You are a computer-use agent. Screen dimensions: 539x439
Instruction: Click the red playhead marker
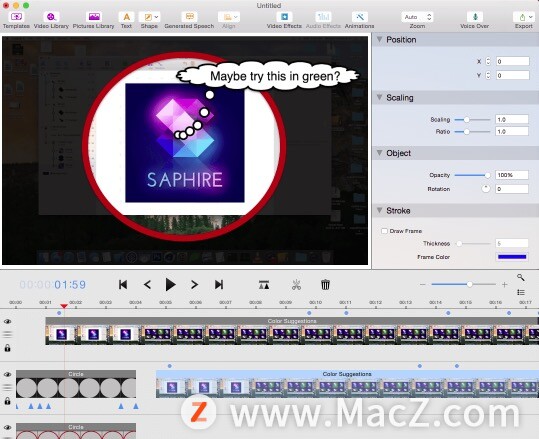point(64,306)
